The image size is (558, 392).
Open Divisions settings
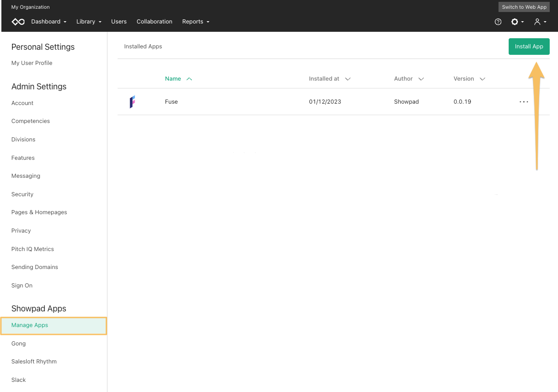point(24,140)
